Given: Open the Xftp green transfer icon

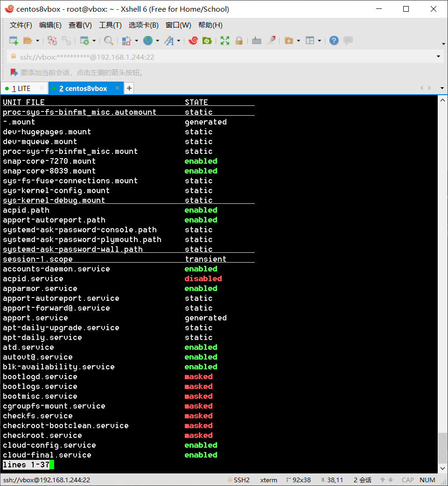Looking at the screenshot, I should (207, 41).
